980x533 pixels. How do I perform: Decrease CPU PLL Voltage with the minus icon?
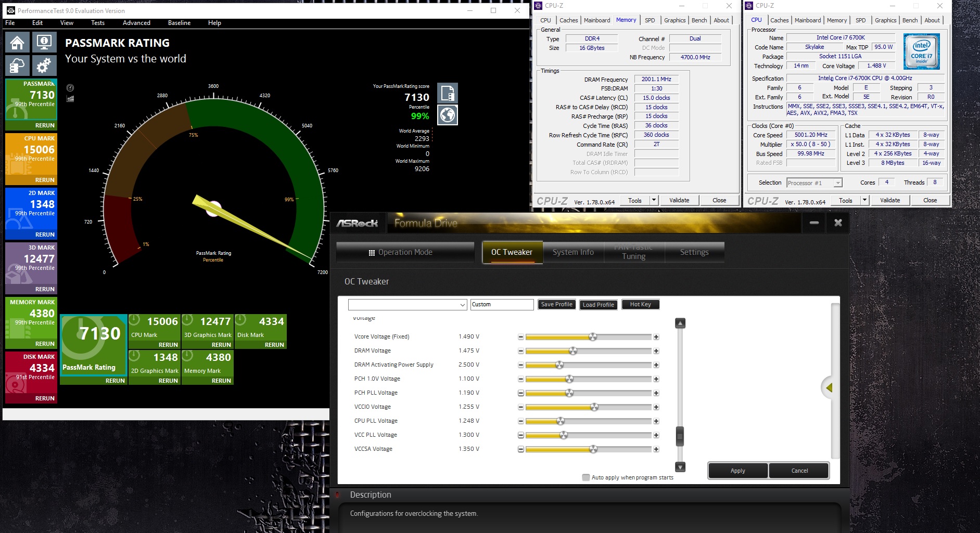[x=520, y=421]
